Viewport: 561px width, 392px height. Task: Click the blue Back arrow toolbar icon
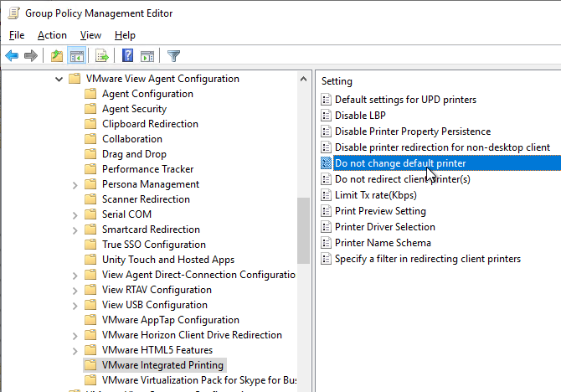point(12,56)
